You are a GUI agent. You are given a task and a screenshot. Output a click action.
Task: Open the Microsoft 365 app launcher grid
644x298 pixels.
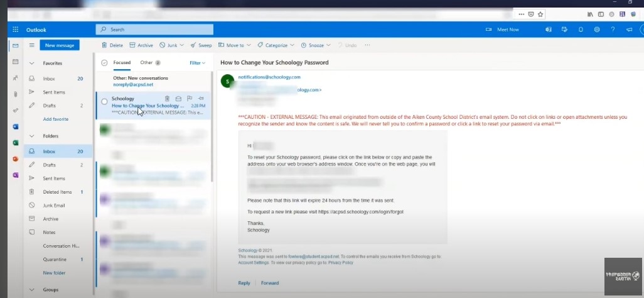coord(16,30)
